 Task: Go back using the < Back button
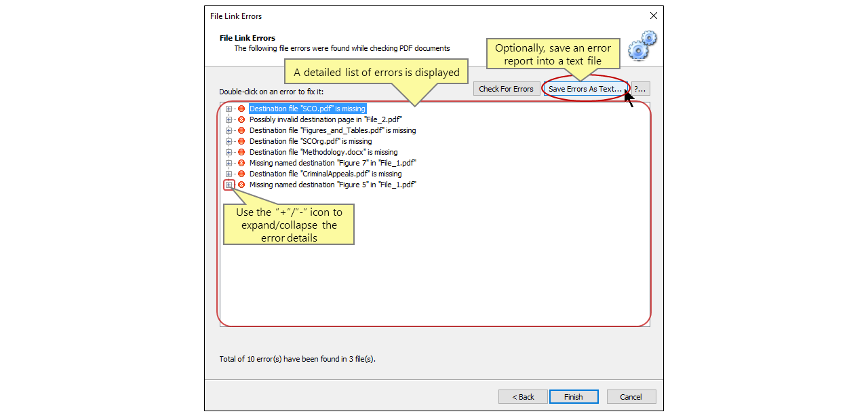click(x=523, y=397)
